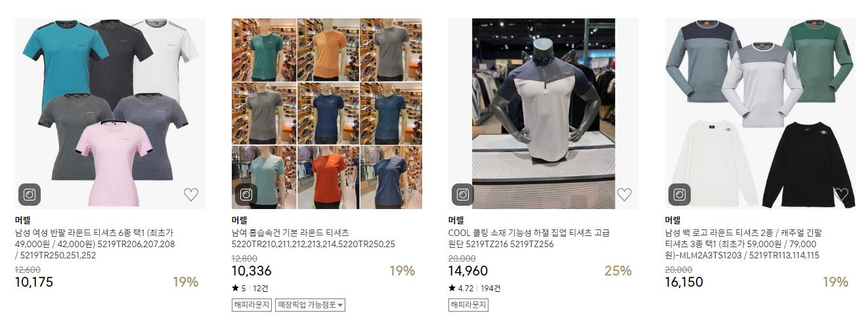Toggle wishlist heart on 백 로고 long sleeve product
This screenshot has height=332, width=868.
tap(840, 195)
